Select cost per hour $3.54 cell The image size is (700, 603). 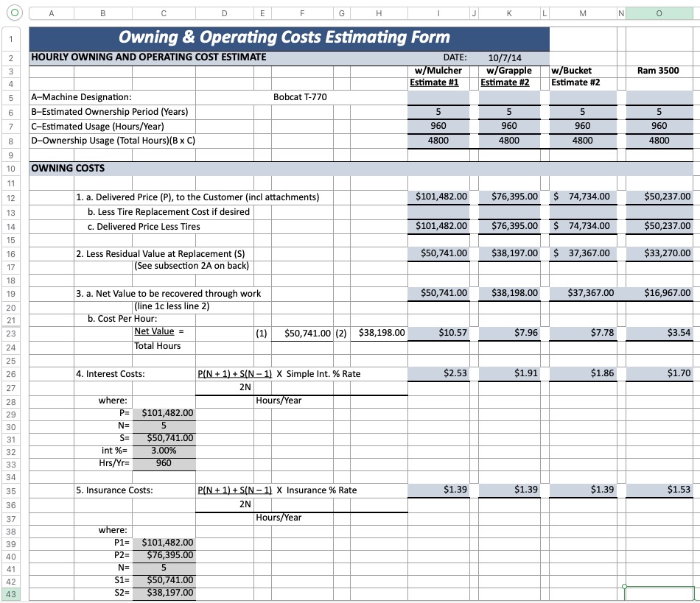[659, 333]
